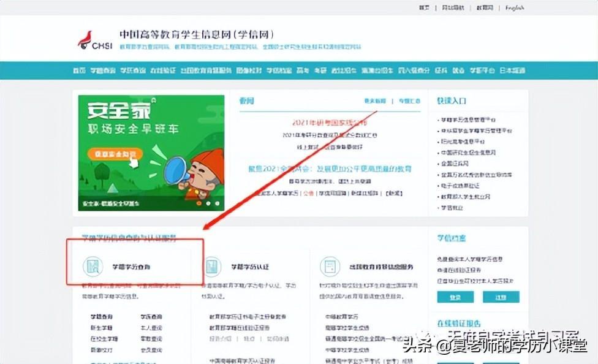Click the 登录 button under 学信档案
598x364 pixels.
(x=455, y=297)
